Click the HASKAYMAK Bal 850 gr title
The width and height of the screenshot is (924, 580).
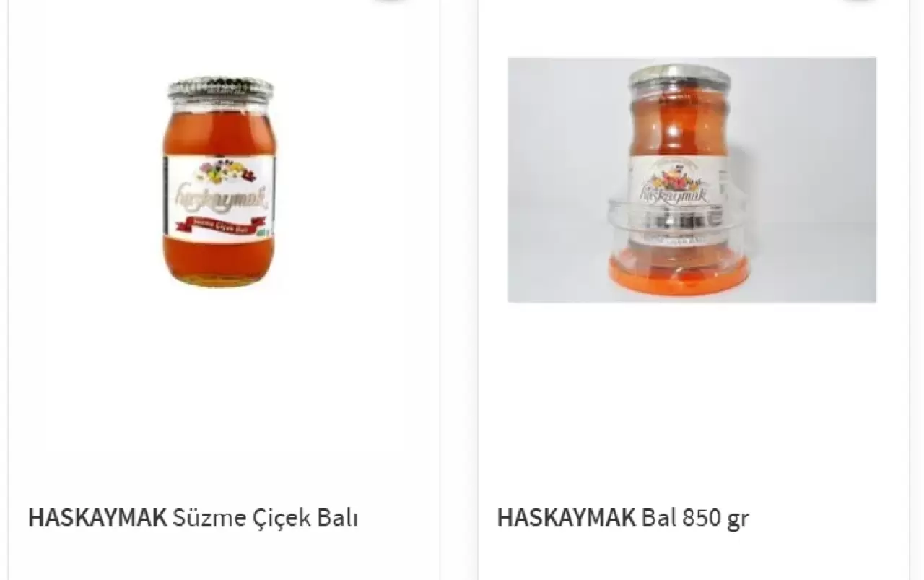coord(623,518)
